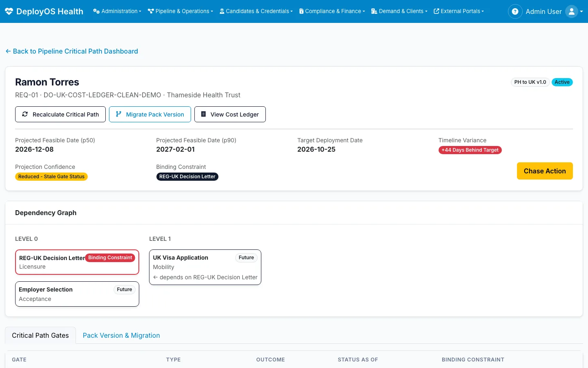Open the Compliance & Finance dropdown
The image size is (588, 368).
(x=332, y=11)
